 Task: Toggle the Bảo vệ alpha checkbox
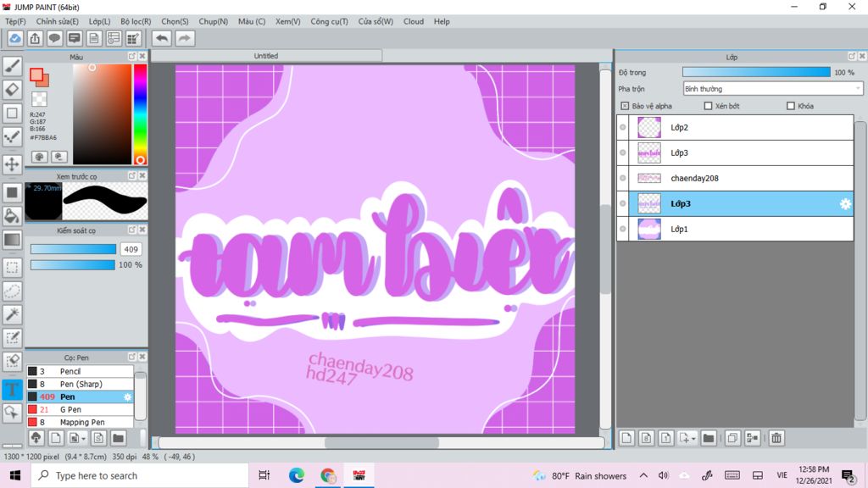[x=625, y=106]
